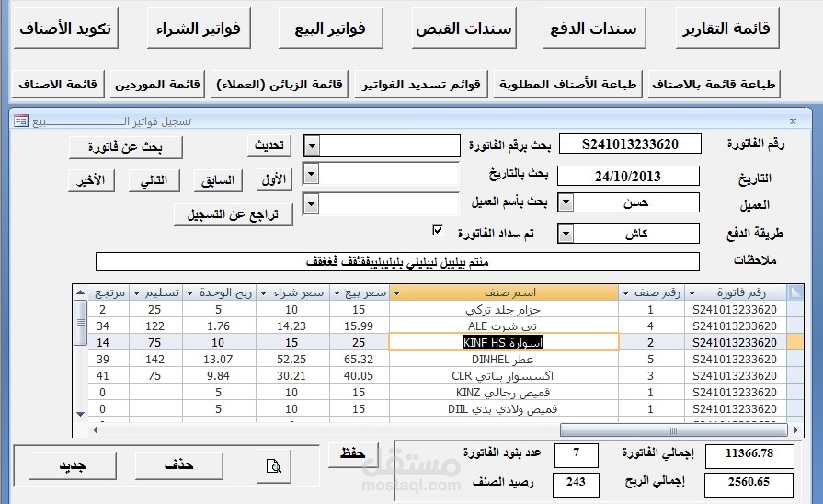Viewport: 823px width, 504px height.
Task: Click قائمة الموردين button
Action: (157, 84)
